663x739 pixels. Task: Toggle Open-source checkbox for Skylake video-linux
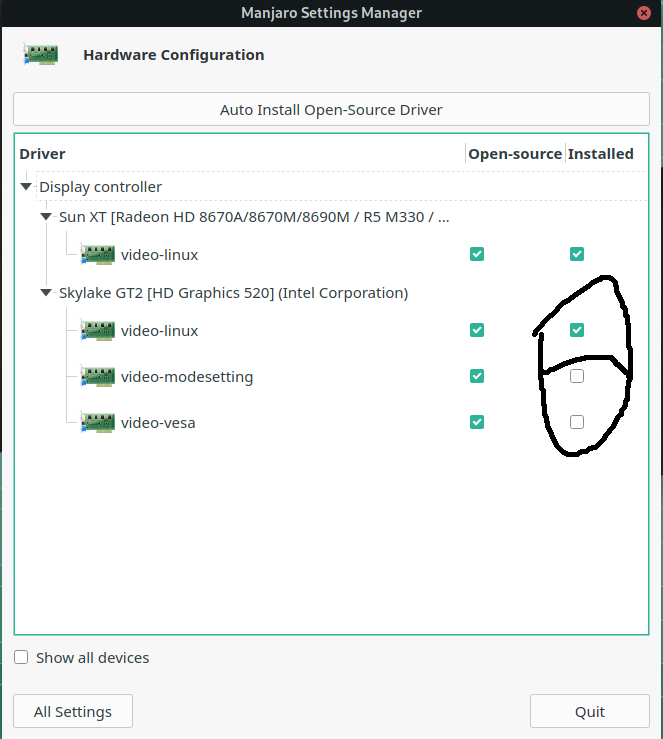[x=477, y=330]
